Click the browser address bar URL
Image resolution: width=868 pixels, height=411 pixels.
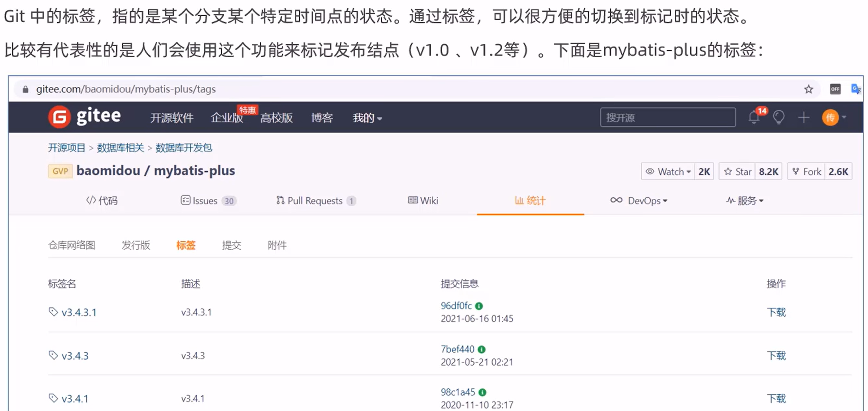pyautogui.click(x=126, y=89)
